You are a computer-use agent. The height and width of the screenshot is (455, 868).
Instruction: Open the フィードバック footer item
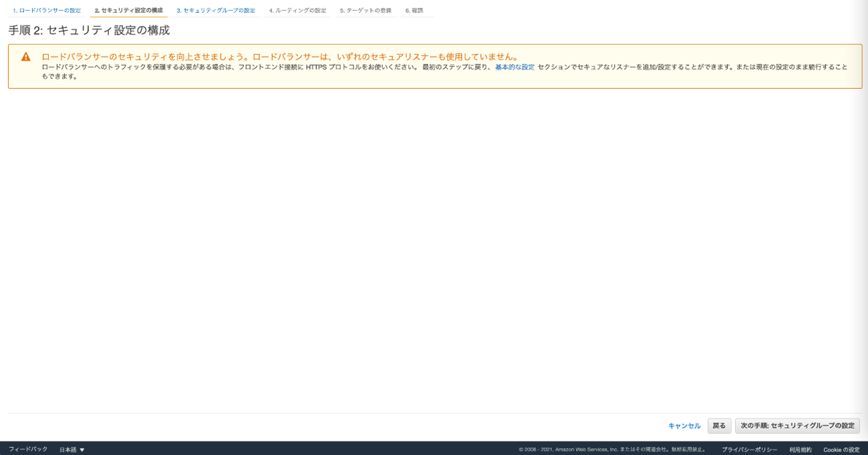pos(28,450)
